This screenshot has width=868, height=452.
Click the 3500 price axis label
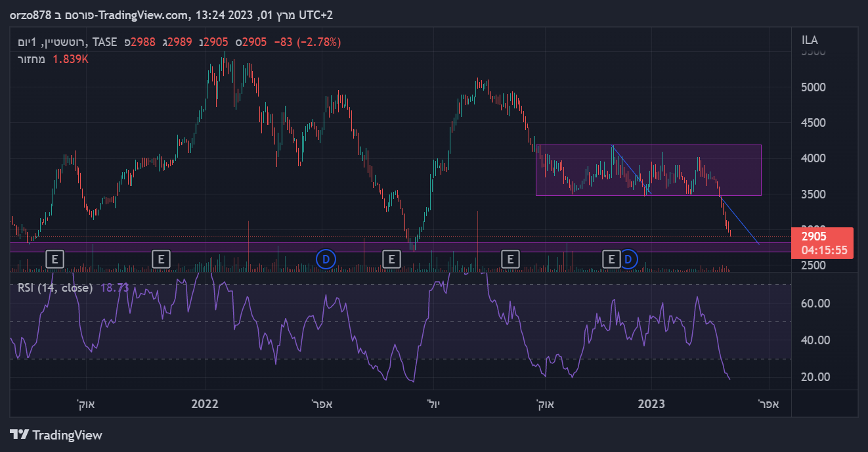[x=813, y=194]
